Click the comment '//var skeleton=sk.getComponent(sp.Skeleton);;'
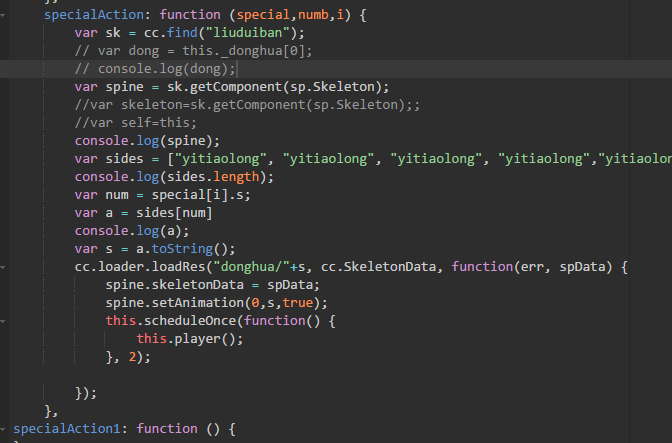The width and height of the screenshot is (672, 443). (247, 105)
